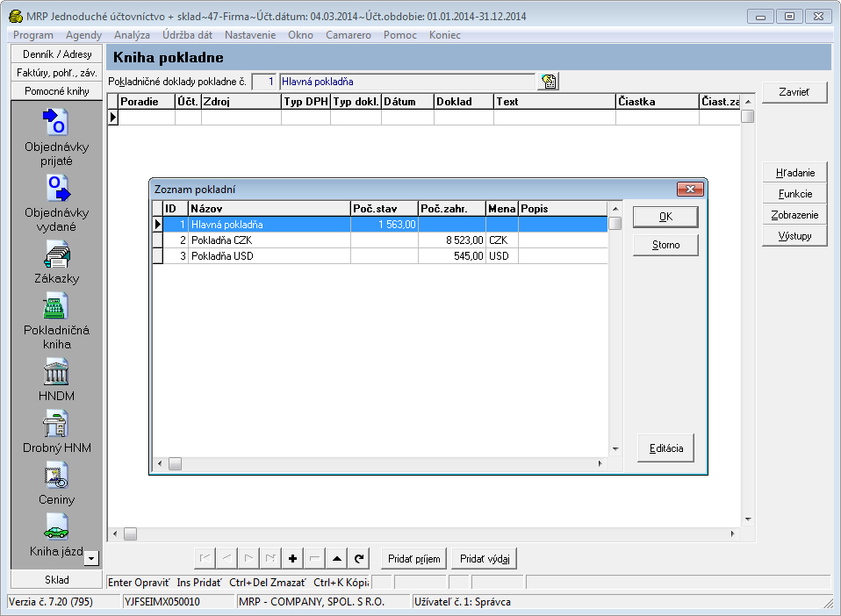Click the refresh navigator button
The image size is (841, 616).
(x=358, y=558)
